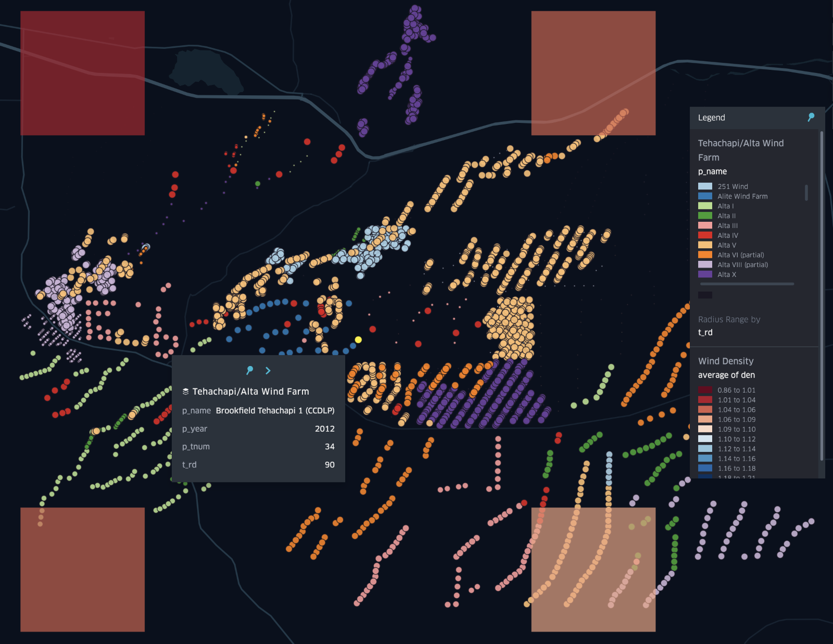Viewport: 833px width, 644px height.
Task: Click the Legend panel's main vertical scrollbar
Action: click(822, 296)
